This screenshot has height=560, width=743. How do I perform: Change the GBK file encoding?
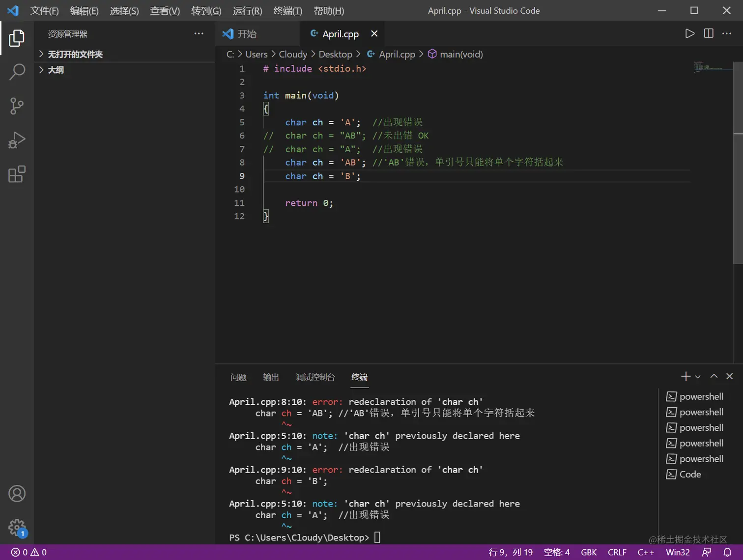tap(588, 552)
